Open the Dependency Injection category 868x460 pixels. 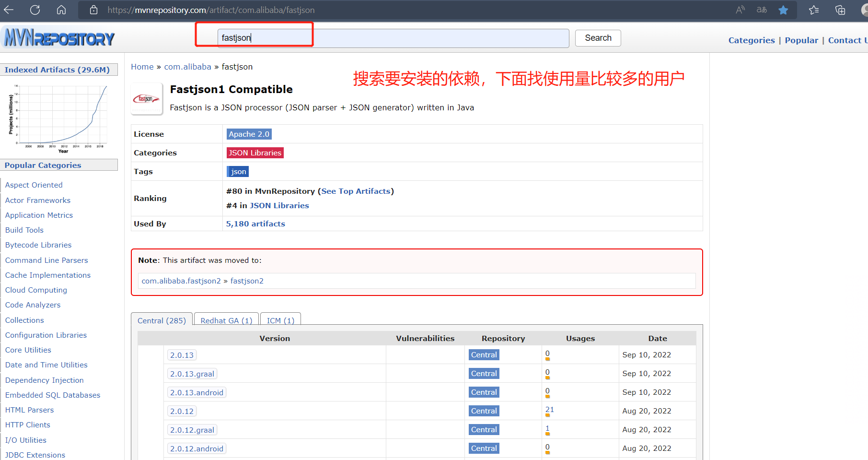click(44, 380)
